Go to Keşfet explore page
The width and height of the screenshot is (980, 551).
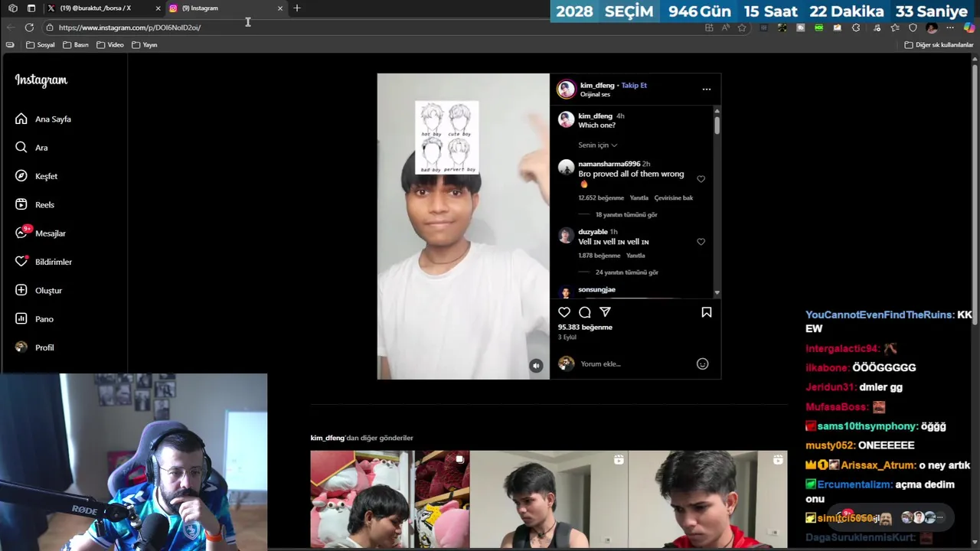tap(36, 176)
